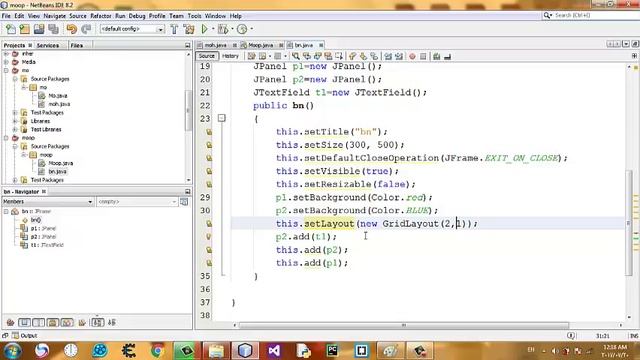Viewport: 640px width, 360px height.
Task: Click the Undo arrow icon
Action: coord(71,29)
